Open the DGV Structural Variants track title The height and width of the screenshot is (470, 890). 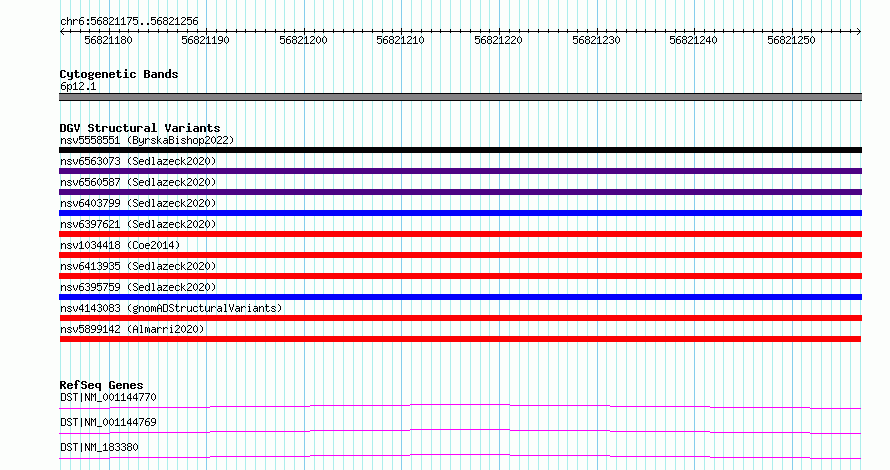(x=140, y=128)
